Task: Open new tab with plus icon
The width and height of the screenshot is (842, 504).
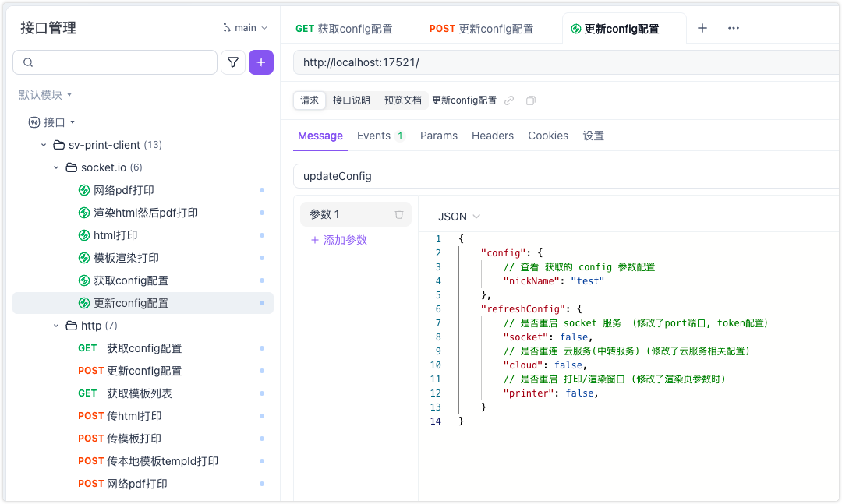Action: [702, 28]
